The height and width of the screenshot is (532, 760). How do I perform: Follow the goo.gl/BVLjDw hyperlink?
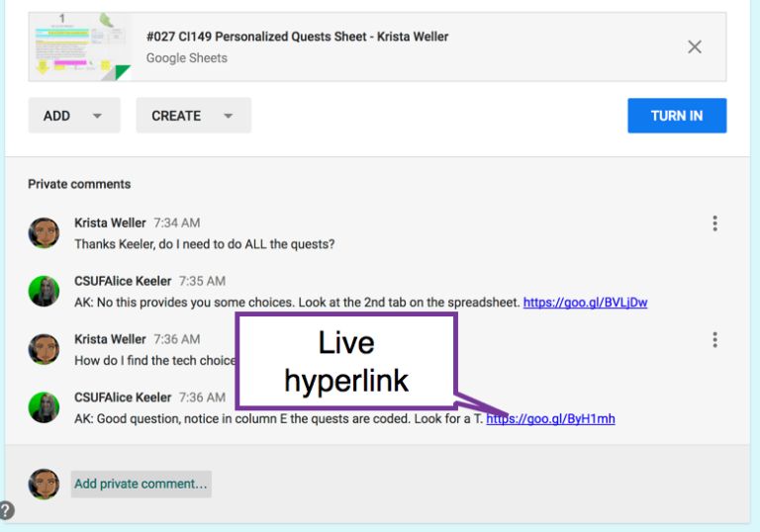(x=585, y=303)
